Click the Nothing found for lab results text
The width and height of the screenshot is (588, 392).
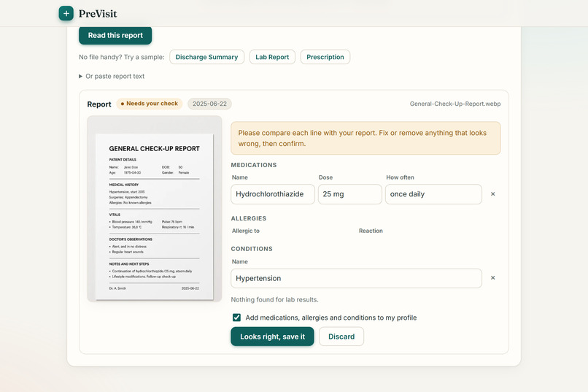[274, 300]
